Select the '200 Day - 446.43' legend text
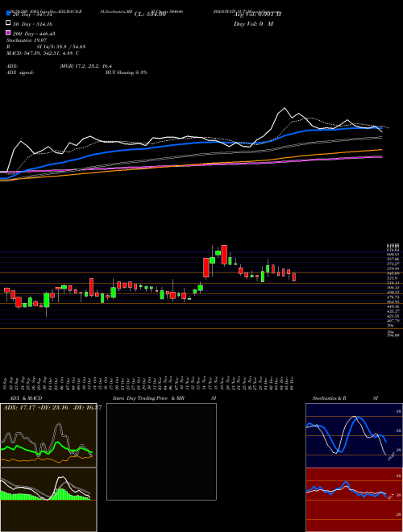Image resolution: width=403 pixels, height=532 pixels. (x=35, y=34)
